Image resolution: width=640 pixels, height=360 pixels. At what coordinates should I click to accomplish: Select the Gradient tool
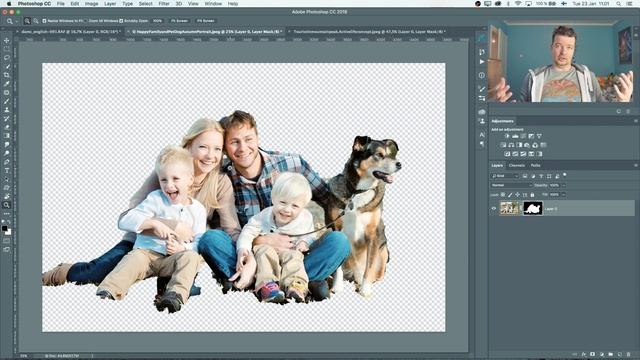click(x=7, y=136)
